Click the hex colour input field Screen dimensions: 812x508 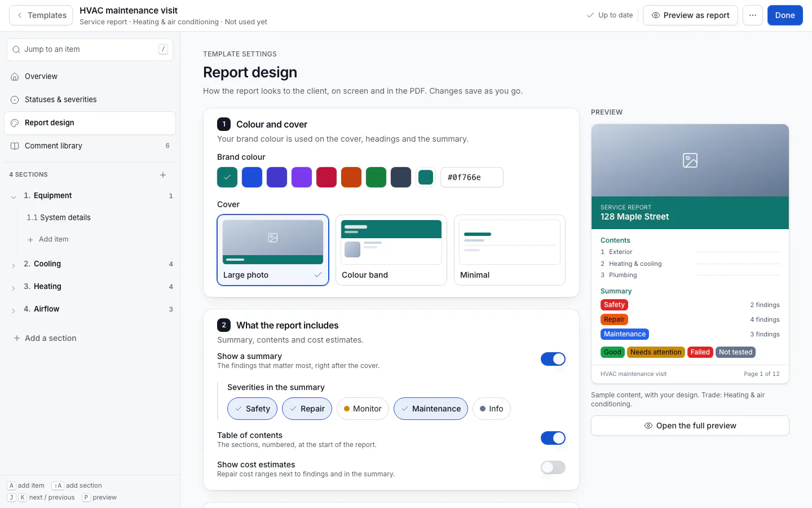(472, 177)
